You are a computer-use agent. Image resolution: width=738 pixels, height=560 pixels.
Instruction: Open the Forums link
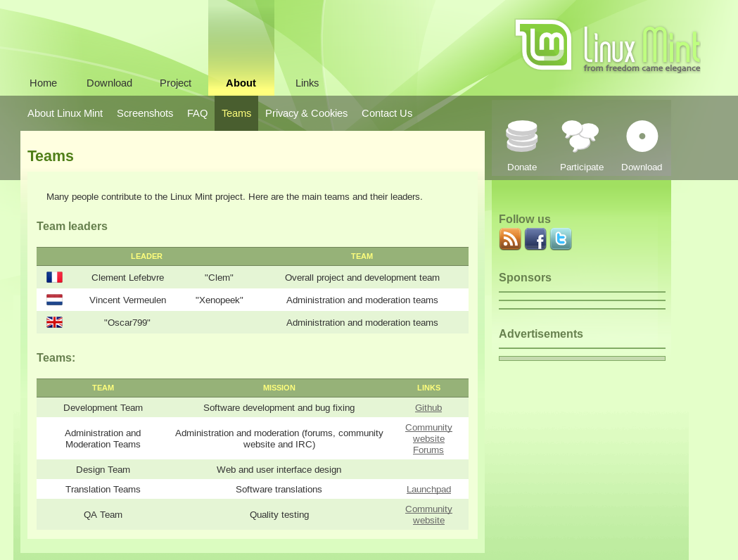point(428,450)
